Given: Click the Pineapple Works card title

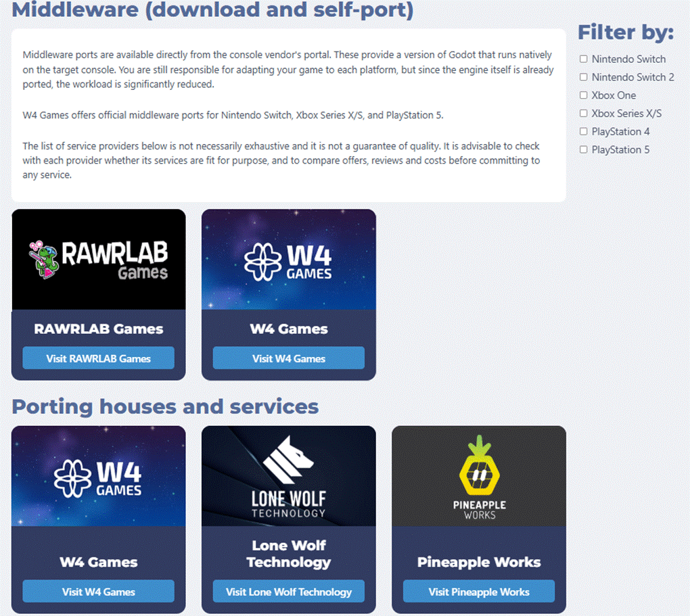Looking at the screenshot, I should pyautogui.click(x=479, y=563).
